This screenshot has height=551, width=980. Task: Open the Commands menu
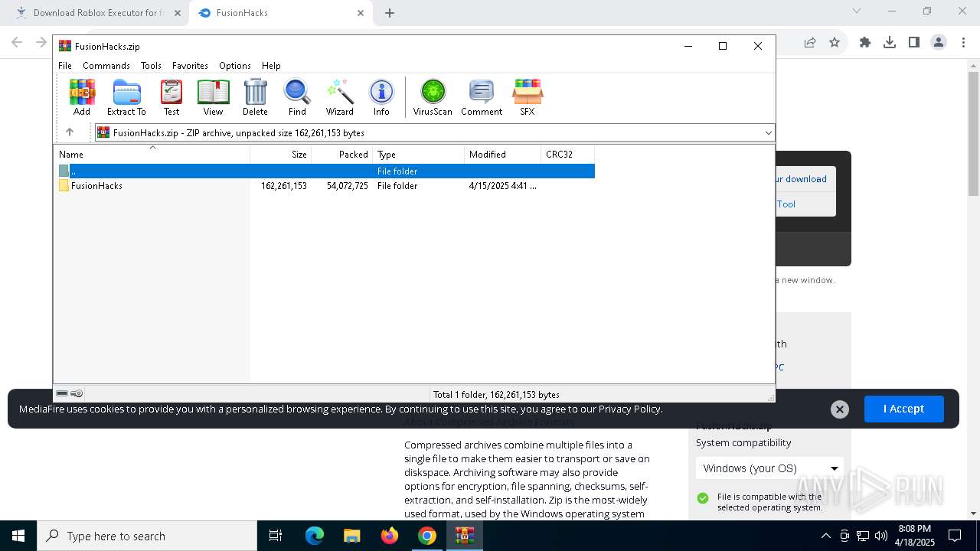pos(106,66)
